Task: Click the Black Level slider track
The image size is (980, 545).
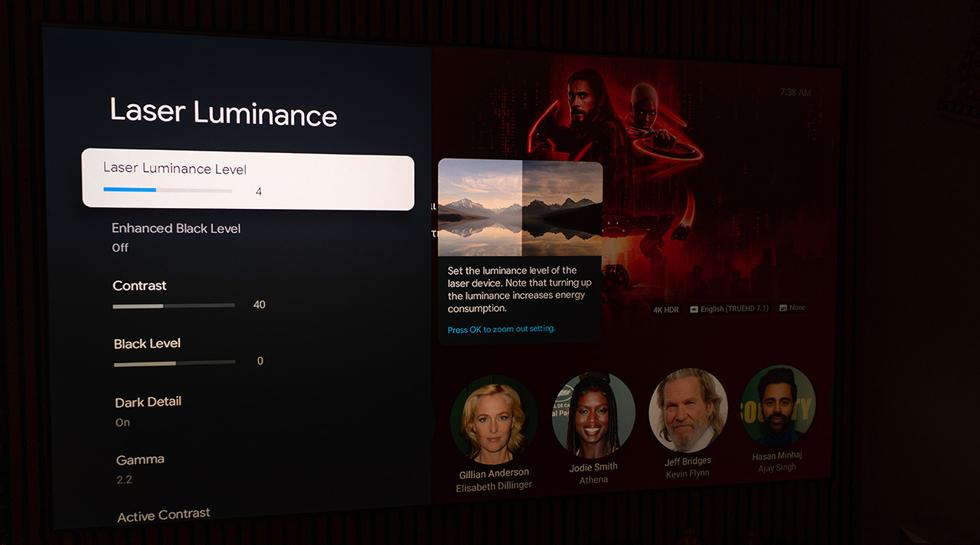Action: [175, 363]
